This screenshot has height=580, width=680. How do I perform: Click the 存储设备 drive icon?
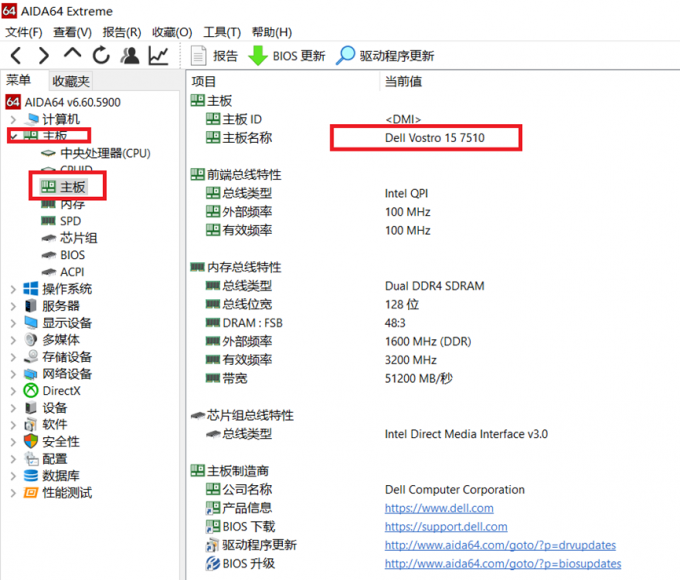coord(31,357)
